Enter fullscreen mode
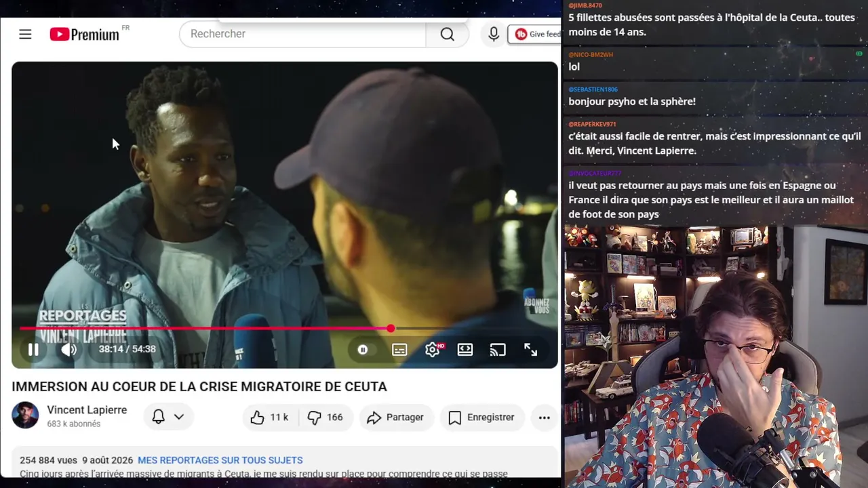 [530, 350]
